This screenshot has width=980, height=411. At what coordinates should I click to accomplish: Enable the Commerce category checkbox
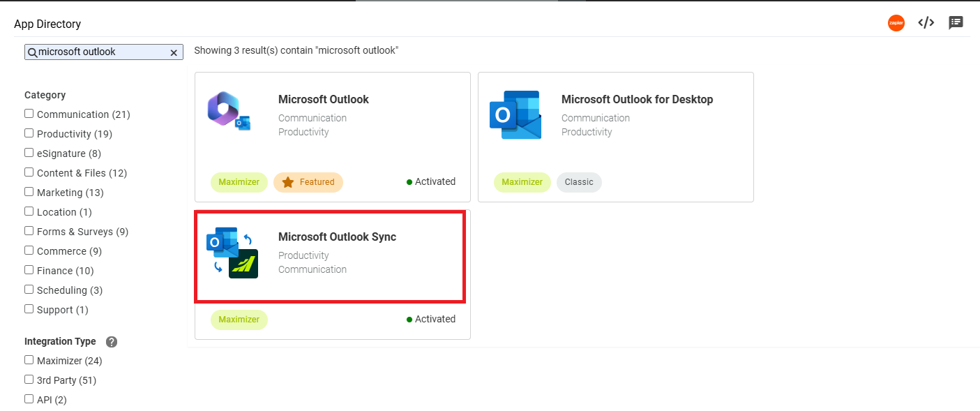[x=29, y=251]
